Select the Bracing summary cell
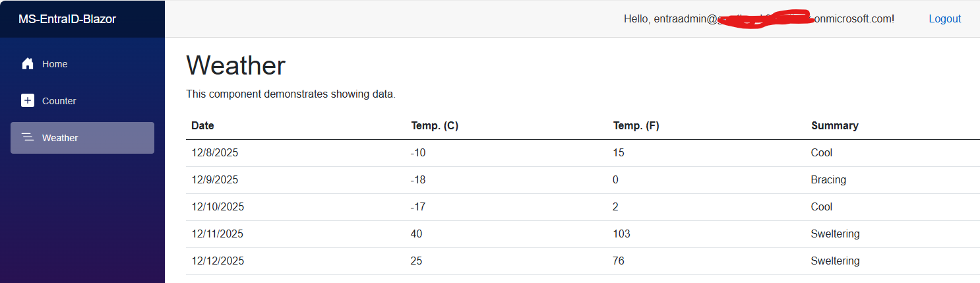Screen dimensions: 980x283 [x=828, y=179]
